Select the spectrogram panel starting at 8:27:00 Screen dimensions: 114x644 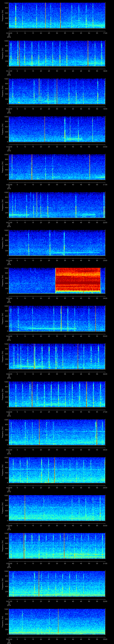tap(57, 432)
